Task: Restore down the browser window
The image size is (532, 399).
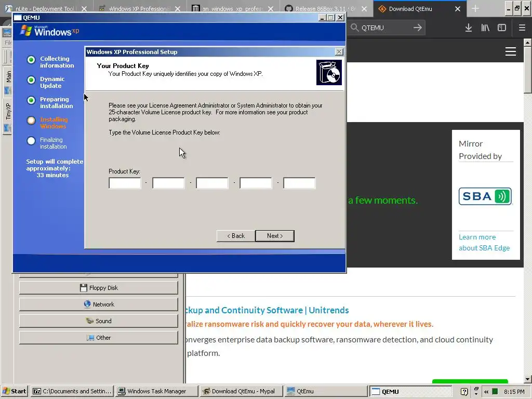Action: (x=517, y=8)
